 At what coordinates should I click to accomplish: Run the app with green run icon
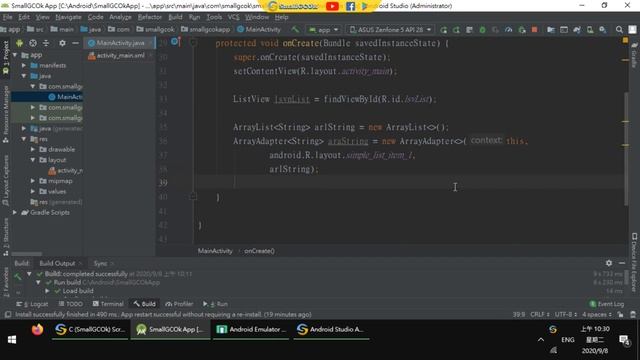coord(444,30)
